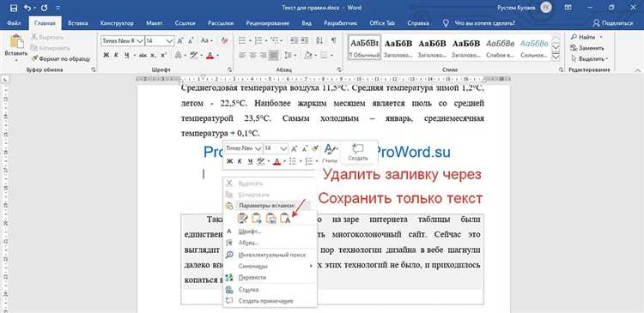The width and height of the screenshot is (644, 313).
Task: Click the increase indent icon in the ribbon
Action: (x=306, y=40)
